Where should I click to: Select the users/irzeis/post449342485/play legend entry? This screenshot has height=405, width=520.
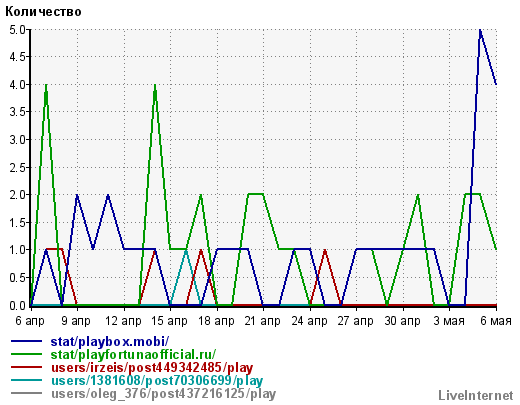152,368
